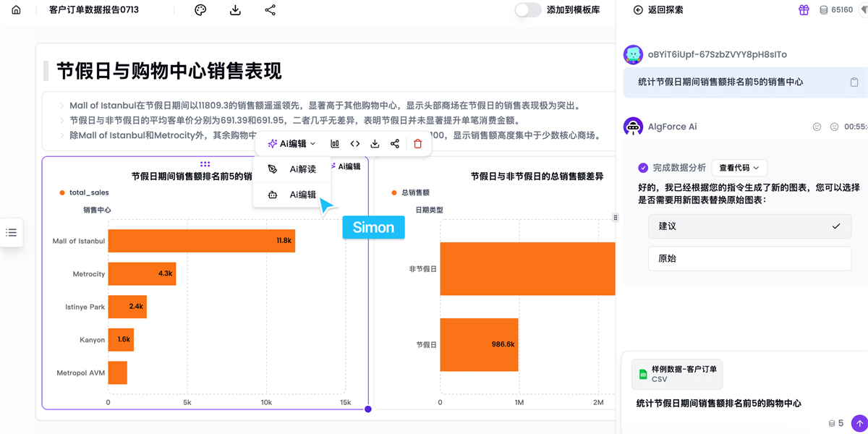Delete the chart using the red trash icon
The width and height of the screenshot is (868, 434).
pyautogui.click(x=417, y=145)
